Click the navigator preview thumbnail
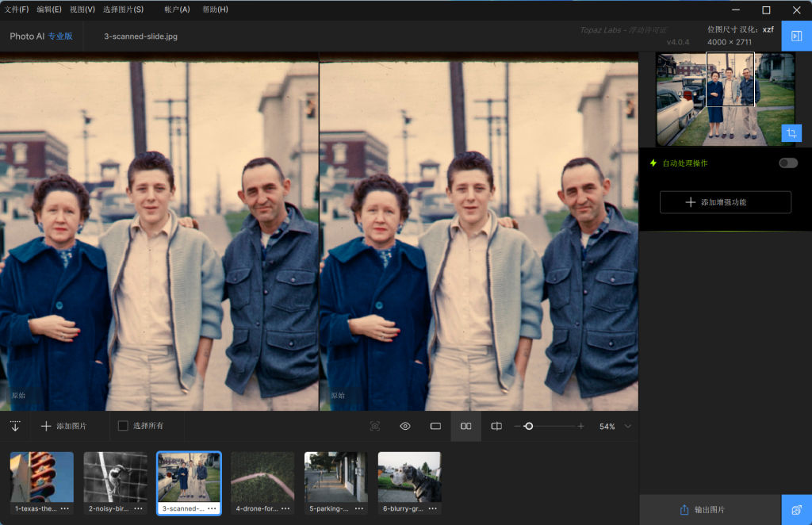 [x=726, y=99]
